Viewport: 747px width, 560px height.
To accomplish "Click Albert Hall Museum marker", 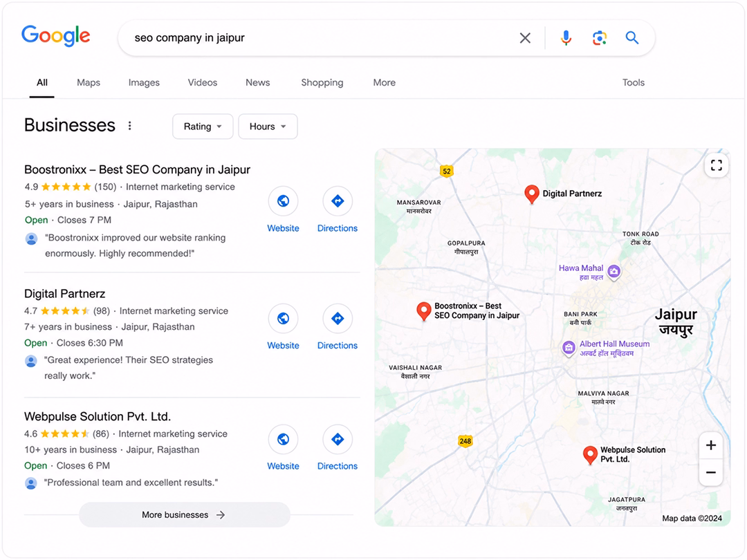I will pyautogui.click(x=569, y=348).
